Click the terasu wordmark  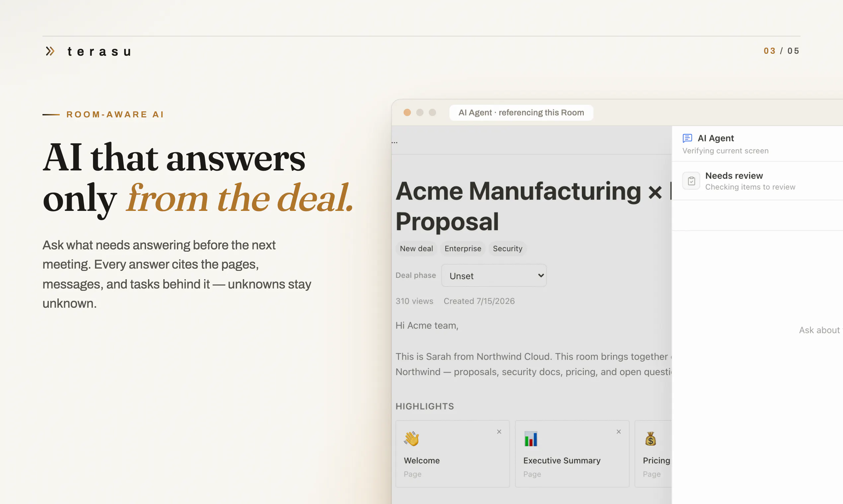coord(100,52)
